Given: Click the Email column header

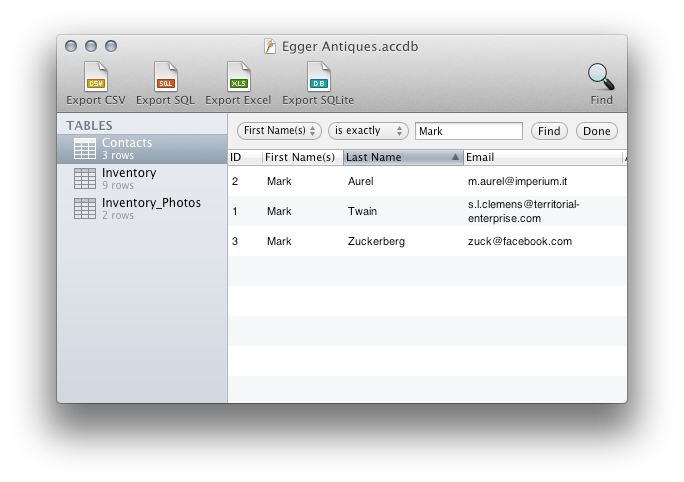Looking at the screenshot, I should pyautogui.click(x=543, y=157).
